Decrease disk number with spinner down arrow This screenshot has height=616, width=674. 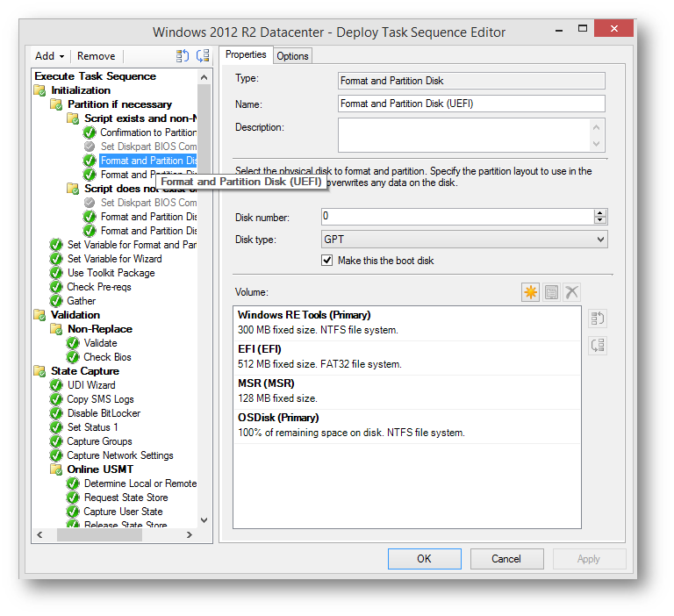tap(600, 220)
